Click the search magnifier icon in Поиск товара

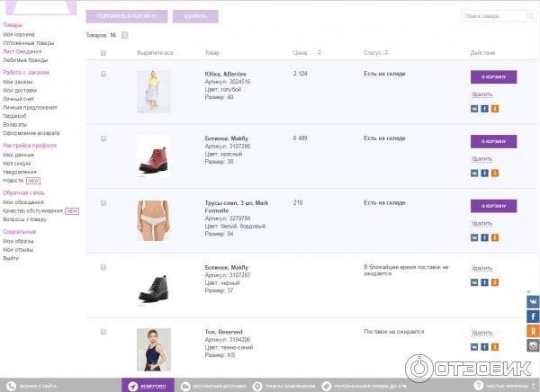tap(528, 16)
